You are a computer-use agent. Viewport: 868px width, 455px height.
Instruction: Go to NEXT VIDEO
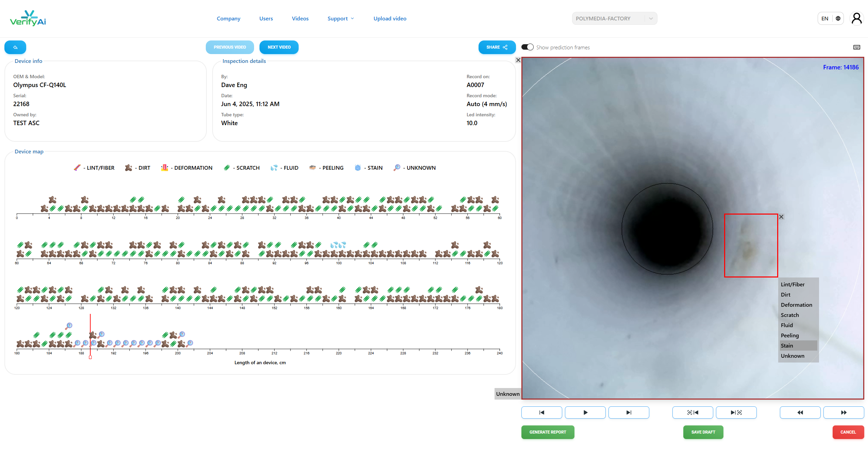point(279,47)
